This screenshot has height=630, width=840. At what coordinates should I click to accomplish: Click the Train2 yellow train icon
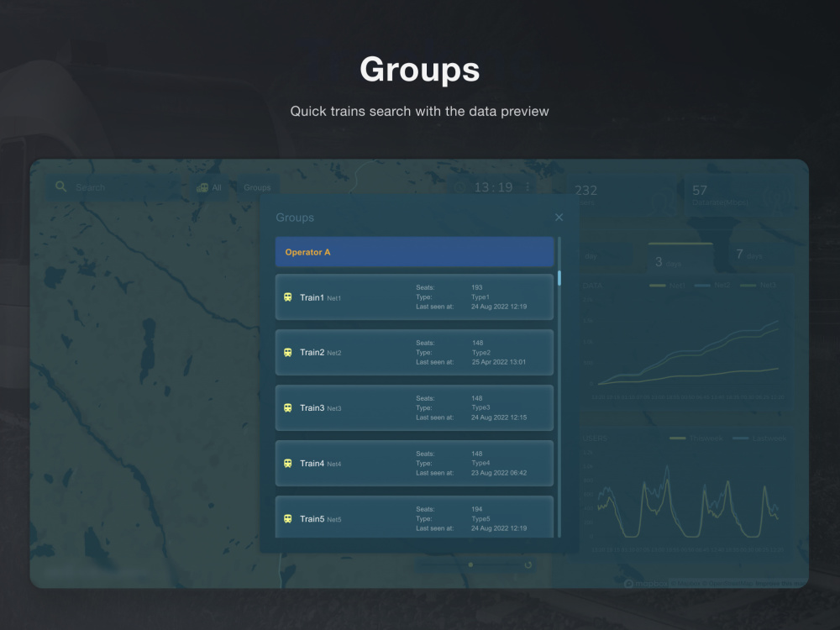tap(287, 353)
